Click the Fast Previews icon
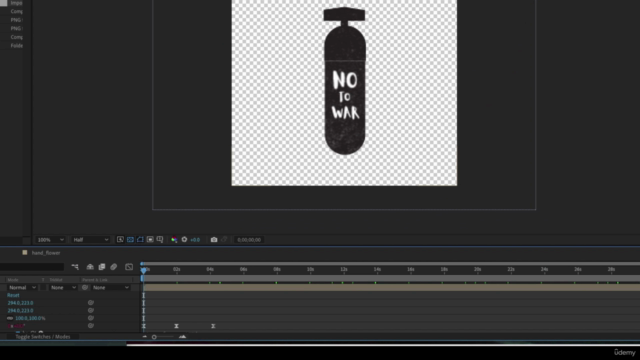This screenshot has height=360, width=640. [120, 240]
